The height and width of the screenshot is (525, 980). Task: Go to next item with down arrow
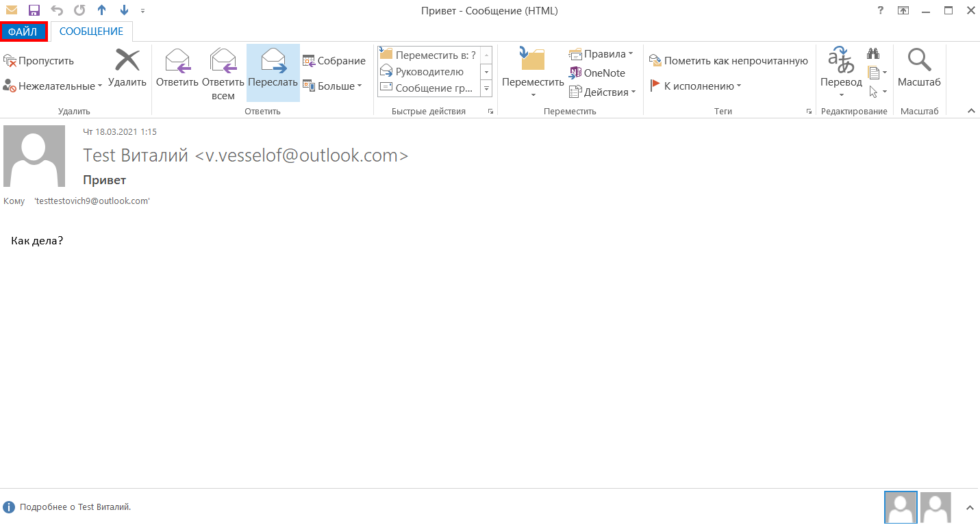(124, 10)
